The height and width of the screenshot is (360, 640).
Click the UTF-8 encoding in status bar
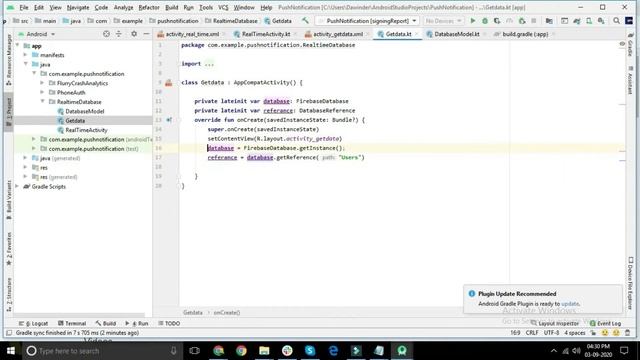(551, 333)
